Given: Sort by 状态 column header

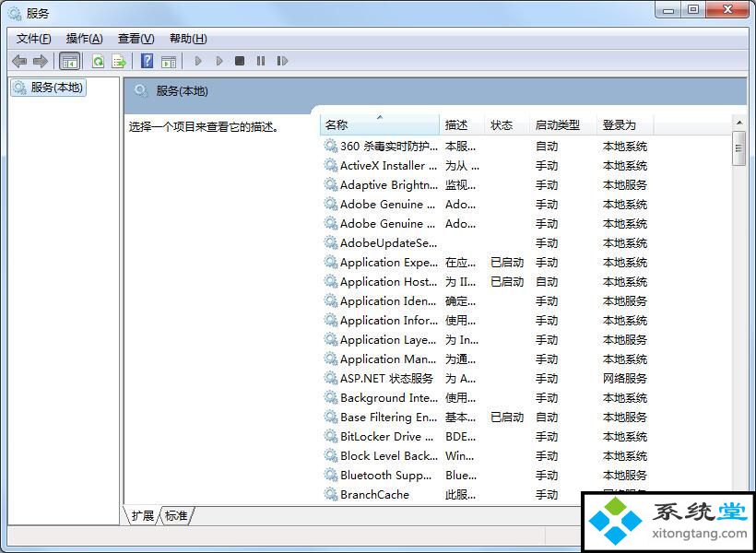Looking at the screenshot, I should tap(507, 124).
